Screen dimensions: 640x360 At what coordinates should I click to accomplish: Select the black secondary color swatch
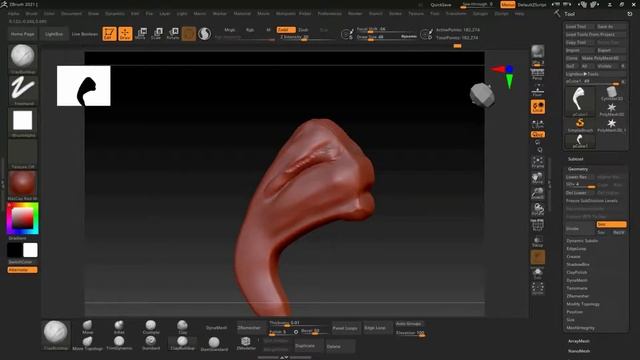coord(15,250)
